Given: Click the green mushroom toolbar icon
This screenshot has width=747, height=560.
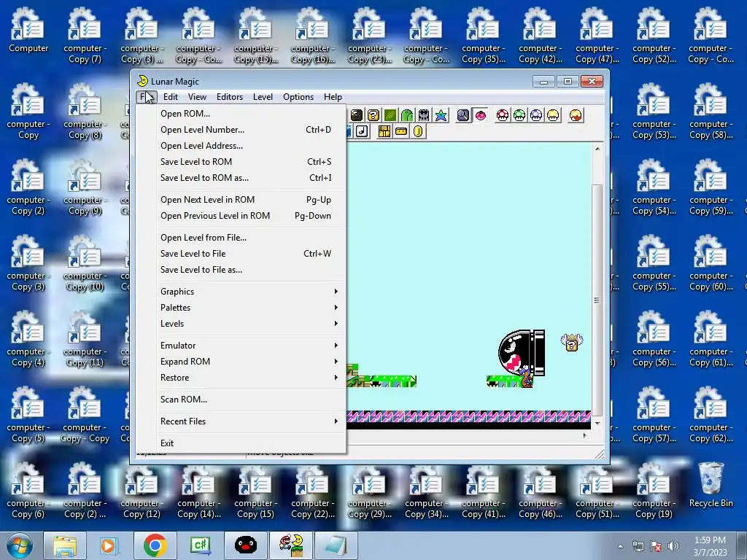Looking at the screenshot, I should click(x=519, y=115).
